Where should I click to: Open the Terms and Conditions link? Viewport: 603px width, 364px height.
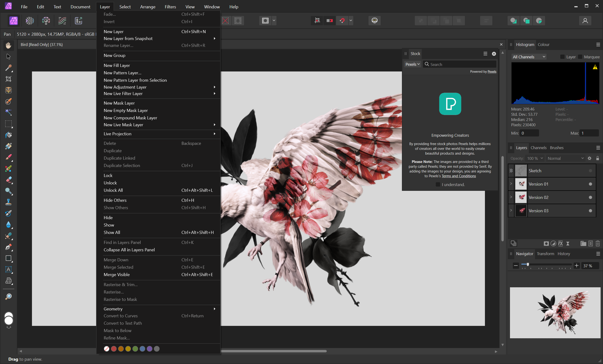coord(458,176)
